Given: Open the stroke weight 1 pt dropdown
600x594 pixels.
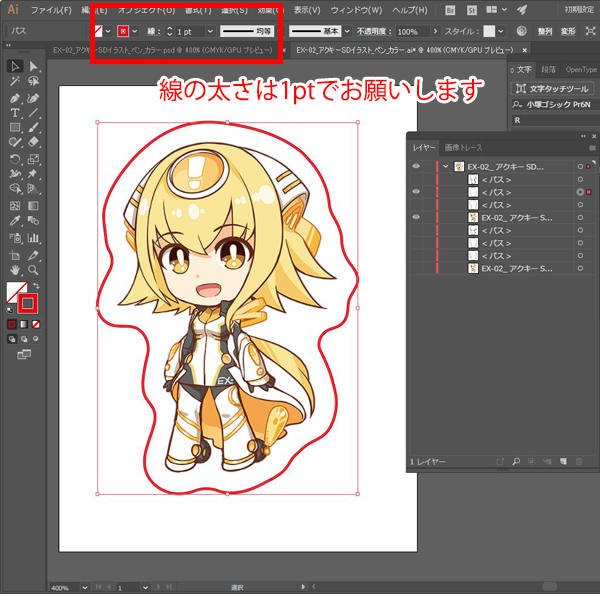Looking at the screenshot, I should click(210, 31).
